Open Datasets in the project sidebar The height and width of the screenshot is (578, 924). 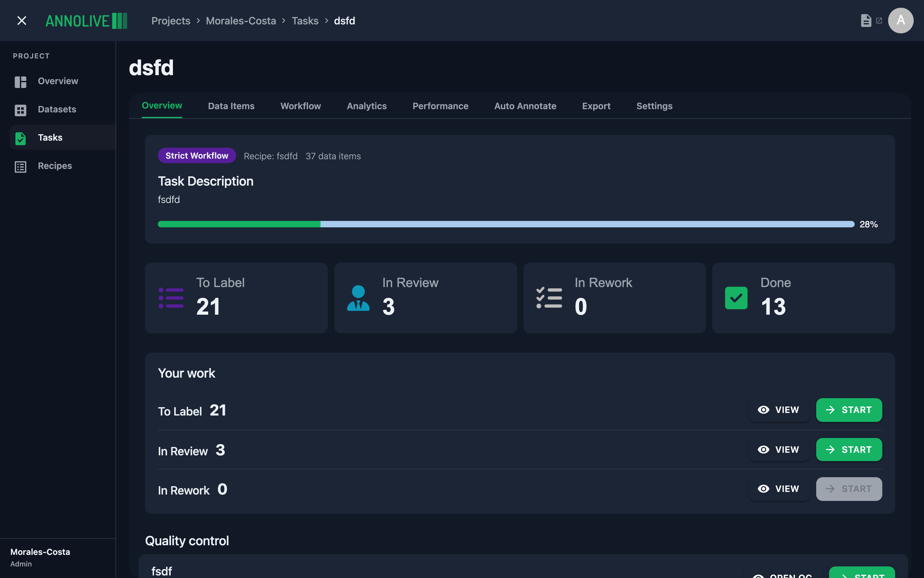click(63, 110)
